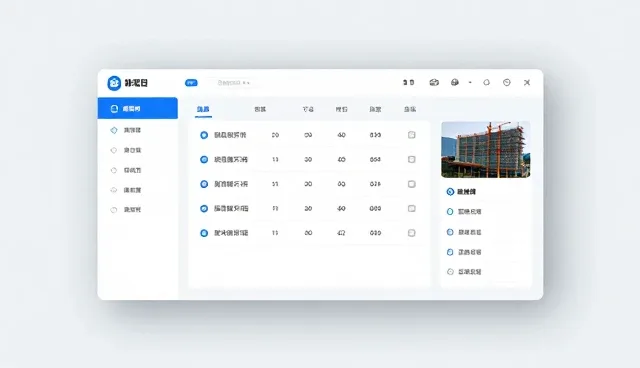Viewport: 640px width, 368px height.
Task: Select the highlighted blue sidebar item
Action: [138, 109]
